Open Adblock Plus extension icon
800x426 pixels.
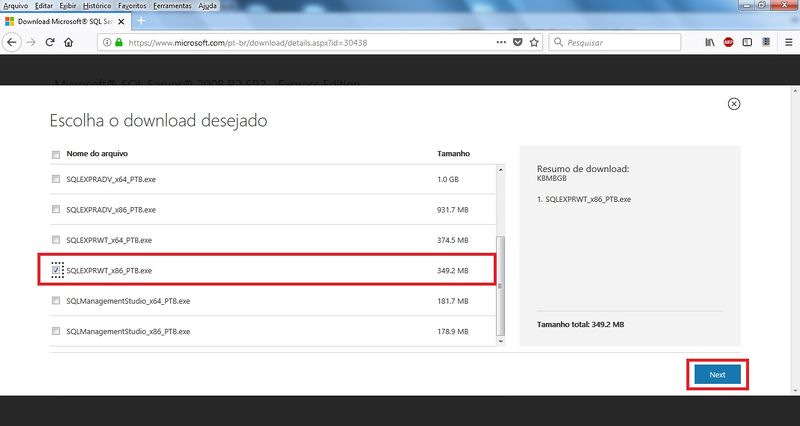(729, 42)
